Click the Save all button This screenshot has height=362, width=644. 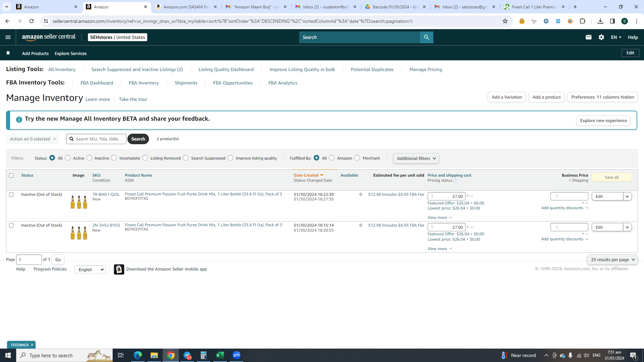click(x=612, y=177)
